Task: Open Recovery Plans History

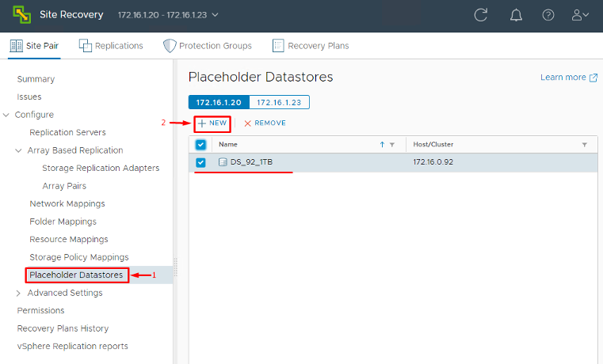Action: (63, 328)
